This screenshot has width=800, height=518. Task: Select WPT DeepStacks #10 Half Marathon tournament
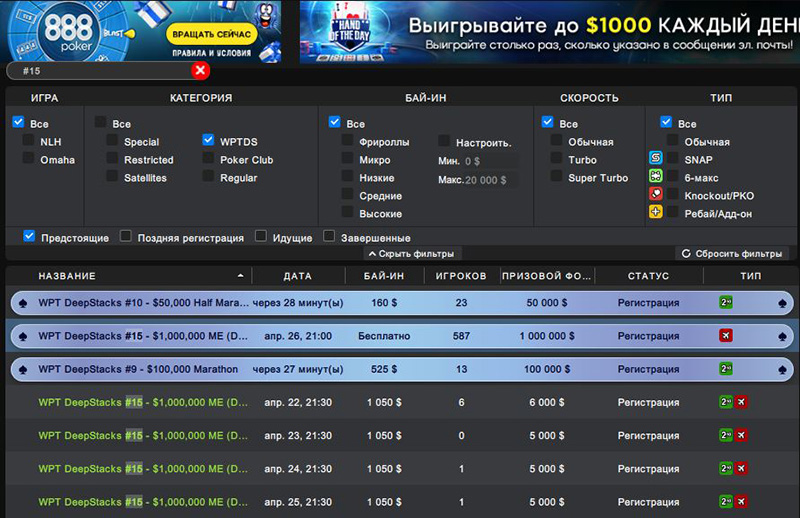(402, 303)
